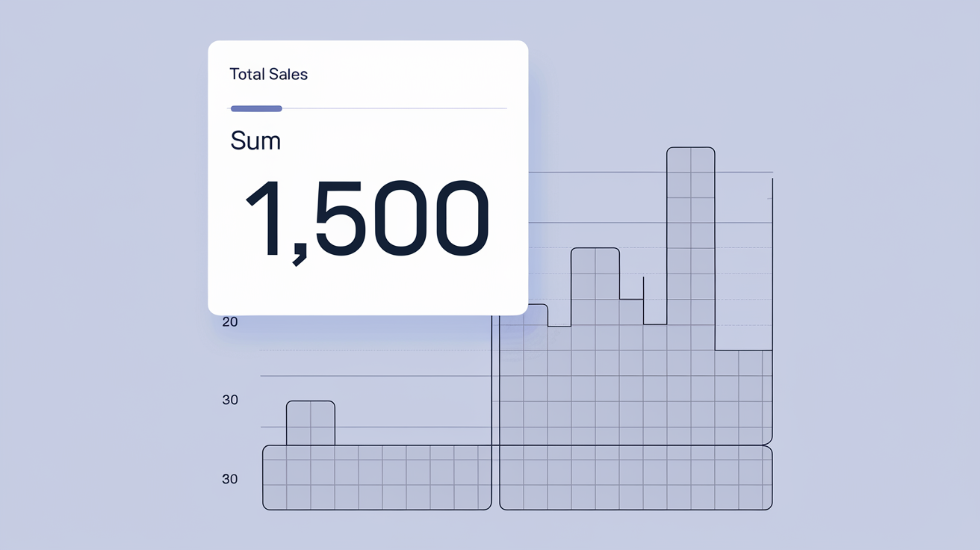Click the small isolated bar on the chart's left
The image size is (980, 550).
click(311, 423)
